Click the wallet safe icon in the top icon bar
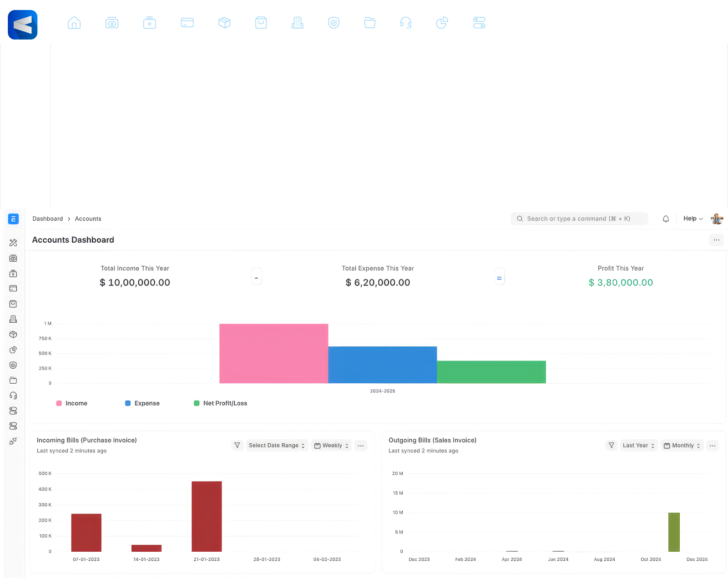Screen dimensions: 728x579 [150, 23]
